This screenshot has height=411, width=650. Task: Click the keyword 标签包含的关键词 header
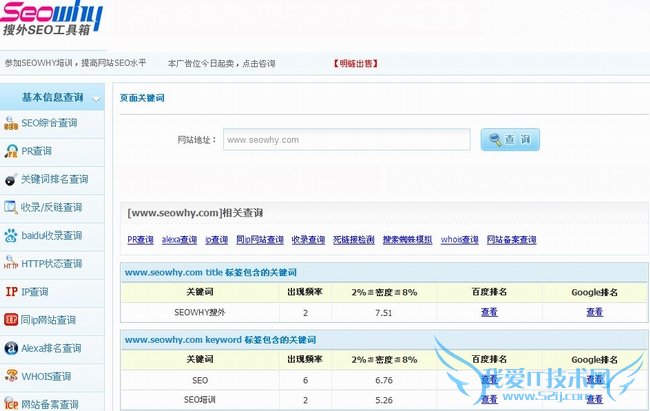[x=220, y=340]
